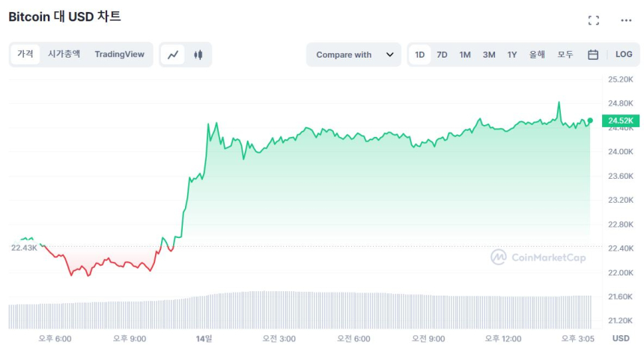Select the 7D time range
The image size is (644, 345).
click(x=442, y=55)
